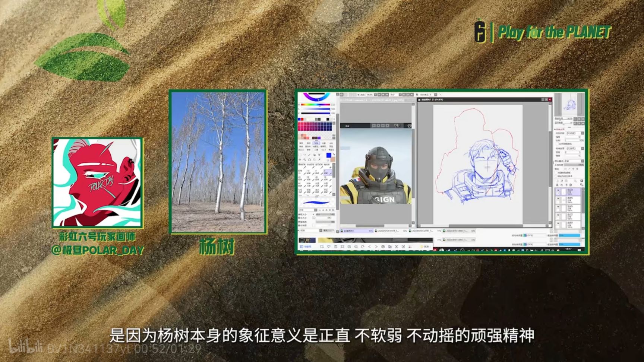Image resolution: width=644 pixels, height=362 pixels.
Task: Click the blue foreground color box
Action: [329, 155]
